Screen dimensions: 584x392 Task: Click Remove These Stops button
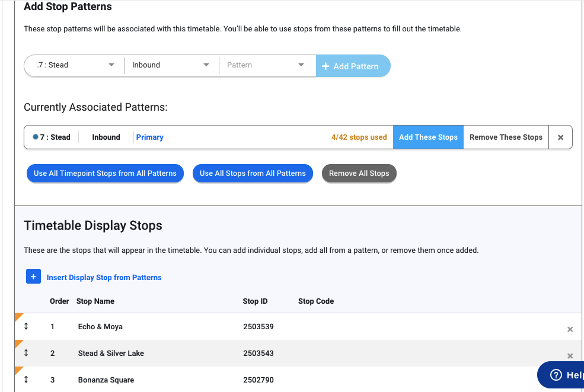[x=506, y=137]
